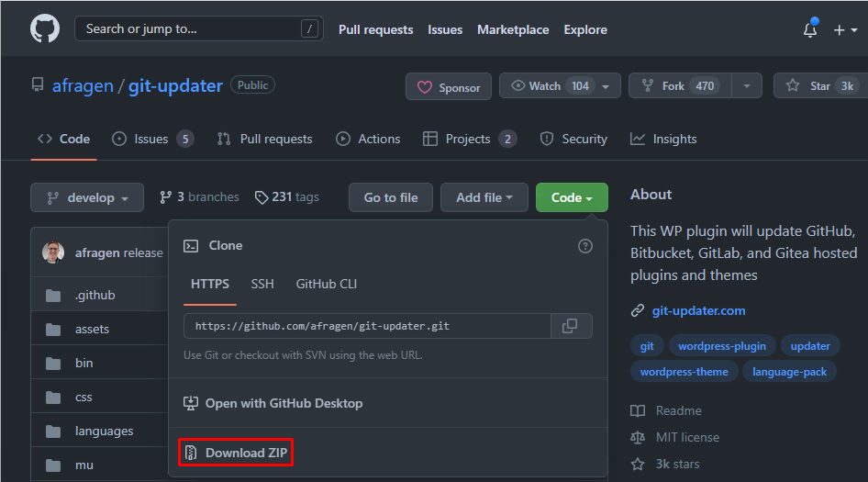Image resolution: width=868 pixels, height=482 pixels.
Task: Open the notifications bell
Action: click(810, 29)
